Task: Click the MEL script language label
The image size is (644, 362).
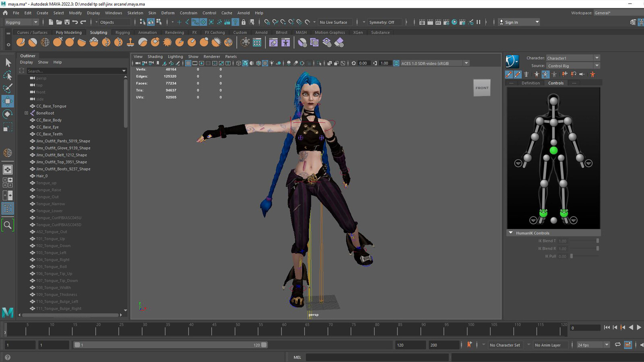Action: point(297,357)
